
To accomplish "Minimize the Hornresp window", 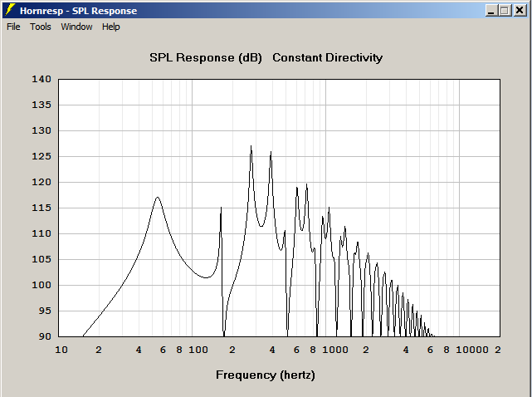I will 491,11.
